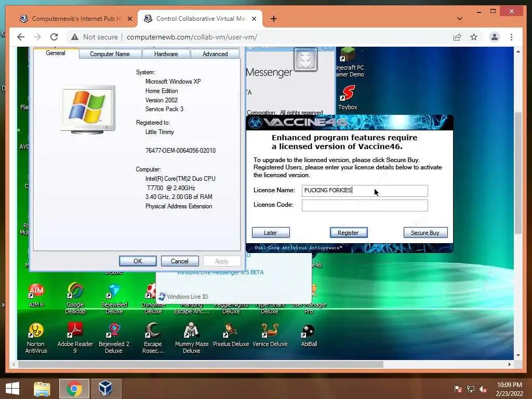Open Windows Start button
Viewport: 532px width, 399px height.
tap(12, 389)
